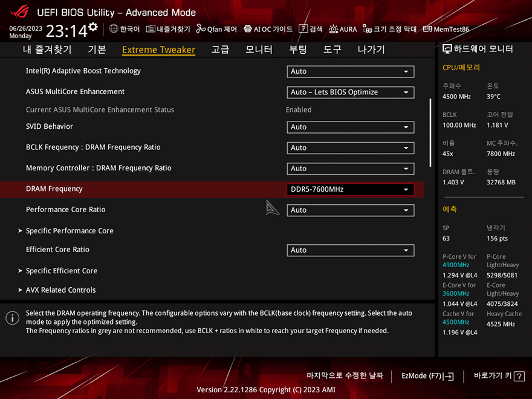The height and width of the screenshot is (399, 532).
Task: Click the info icon beside help text
Action: pyautogui.click(x=12, y=318)
